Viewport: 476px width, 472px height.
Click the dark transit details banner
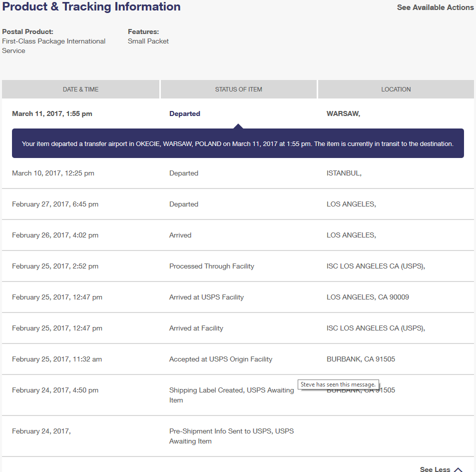pyautogui.click(x=238, y=143)
